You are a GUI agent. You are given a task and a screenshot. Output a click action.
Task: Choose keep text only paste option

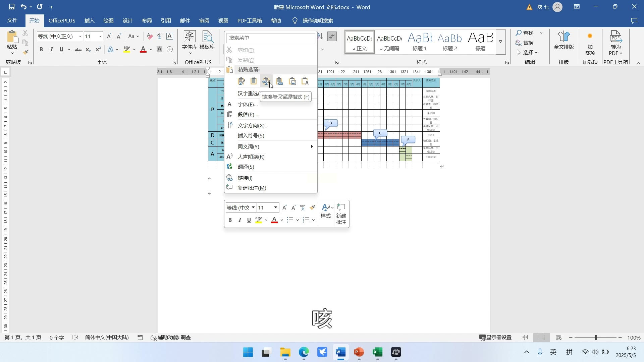(305, 81)
